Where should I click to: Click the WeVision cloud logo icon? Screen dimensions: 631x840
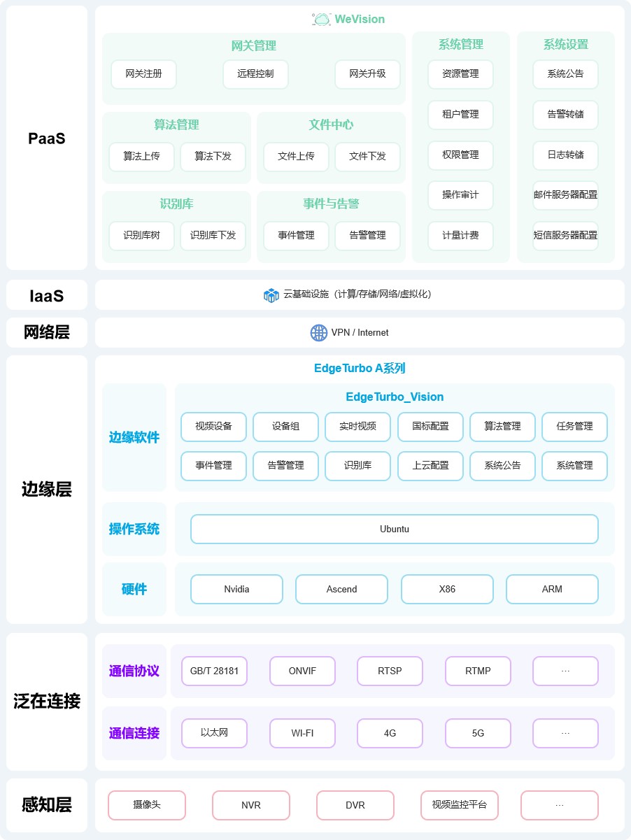[321, 20]
